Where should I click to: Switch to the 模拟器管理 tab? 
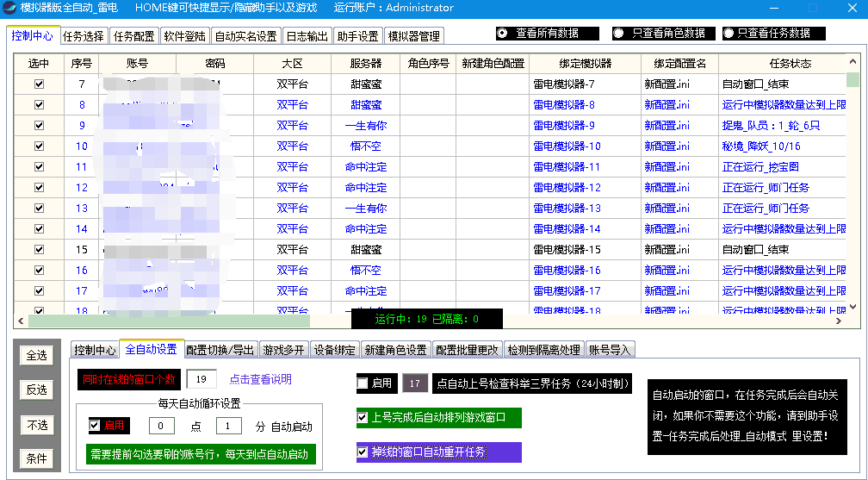pos(413,37)
